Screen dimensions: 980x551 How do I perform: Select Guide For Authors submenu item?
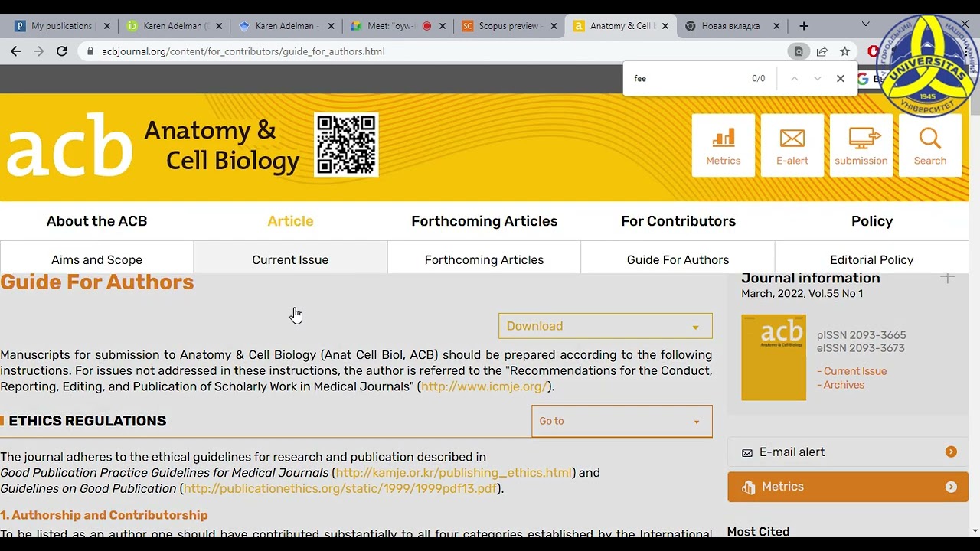pyautogui.click(x=678, y=259)
